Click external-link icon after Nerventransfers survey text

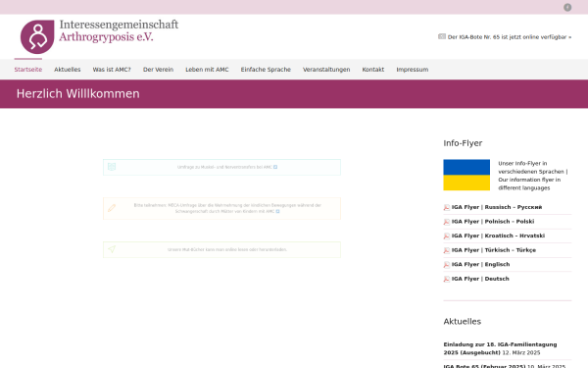pyautogui.click(x=275, y=167)
